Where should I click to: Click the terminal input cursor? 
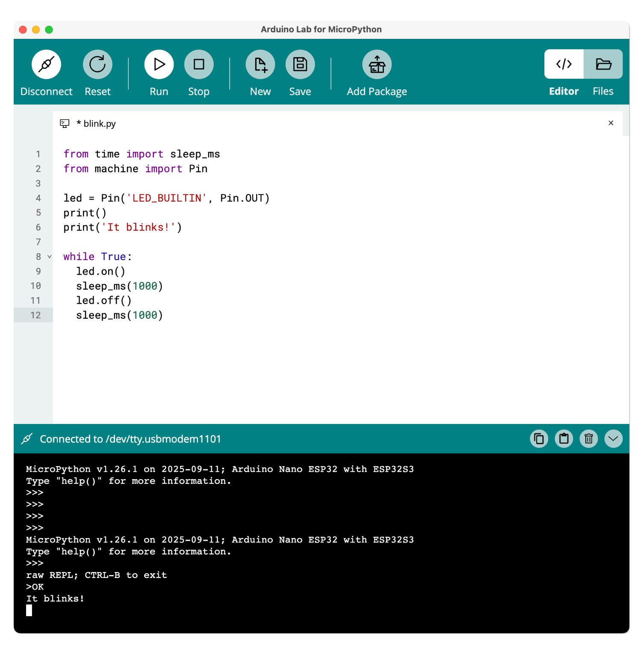point(29,611)
